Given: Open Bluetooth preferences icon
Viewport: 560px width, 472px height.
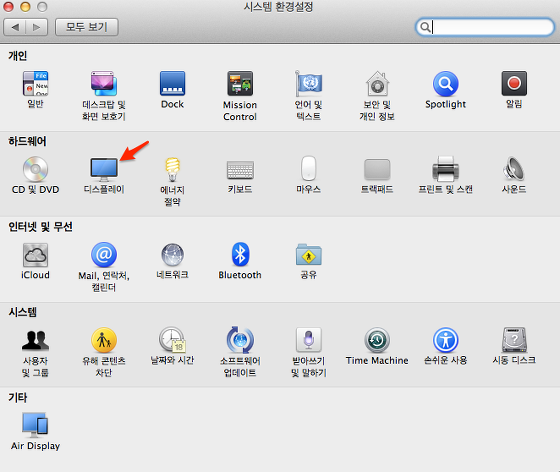Looking at the screenshot, I should point(240,255).
